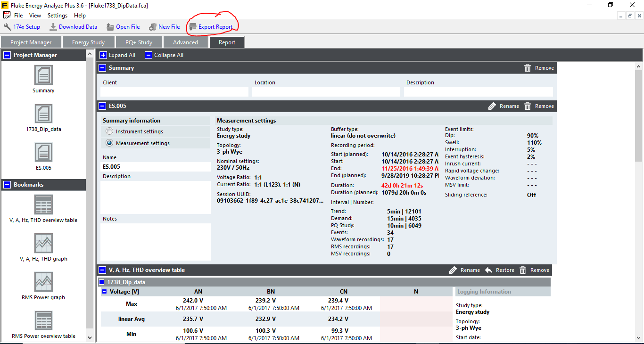Click the ES.005 Description text area
644x344 pixels.
[156, 197]
